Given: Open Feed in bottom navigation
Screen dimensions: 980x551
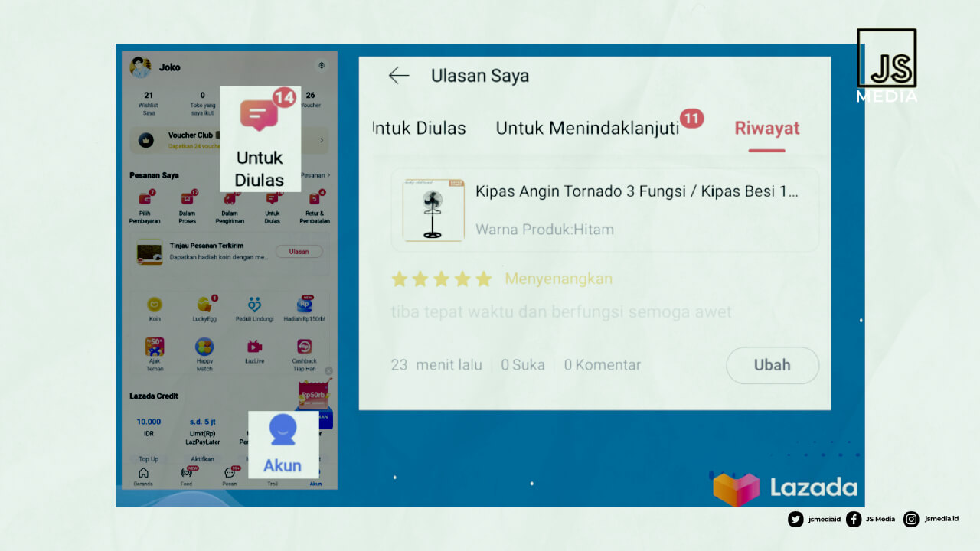Looking at the screenshot, I should coord(186,477).
